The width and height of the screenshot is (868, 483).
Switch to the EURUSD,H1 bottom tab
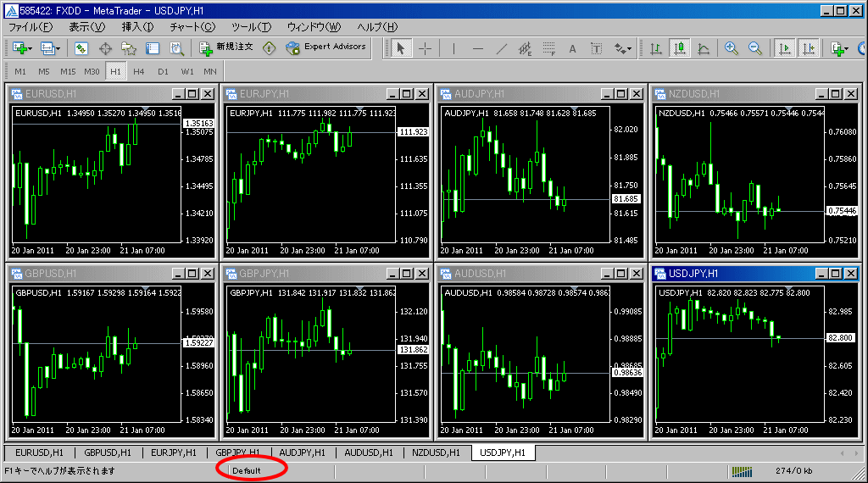click(x=39, y=452)
